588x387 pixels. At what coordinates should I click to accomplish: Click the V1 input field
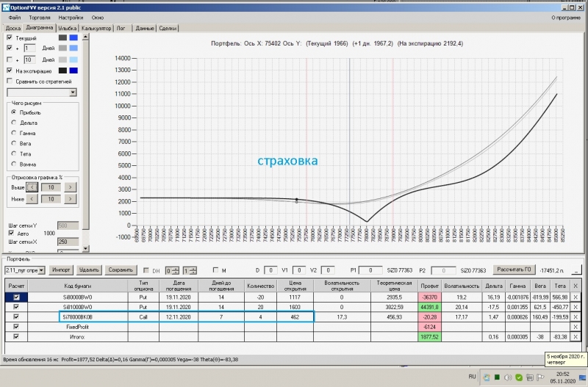pos(299,270)
